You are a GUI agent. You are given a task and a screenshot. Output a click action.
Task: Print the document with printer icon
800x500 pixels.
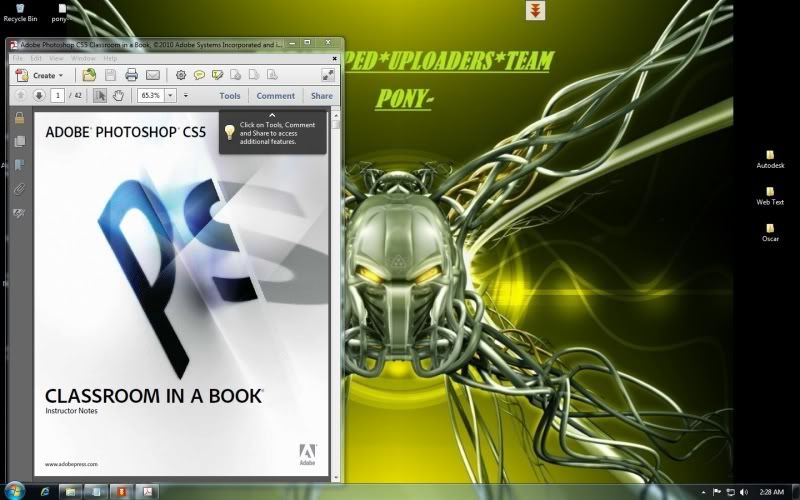(x=131, y=75)
